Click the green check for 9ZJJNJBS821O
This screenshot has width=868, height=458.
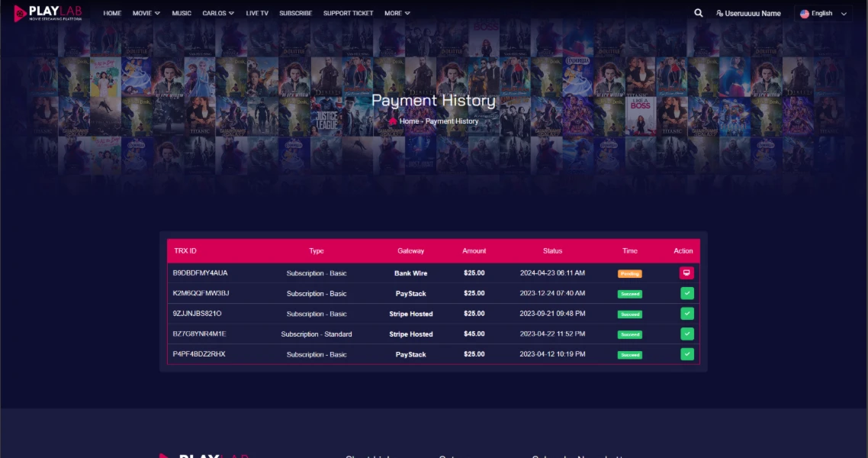pos(687,314)
